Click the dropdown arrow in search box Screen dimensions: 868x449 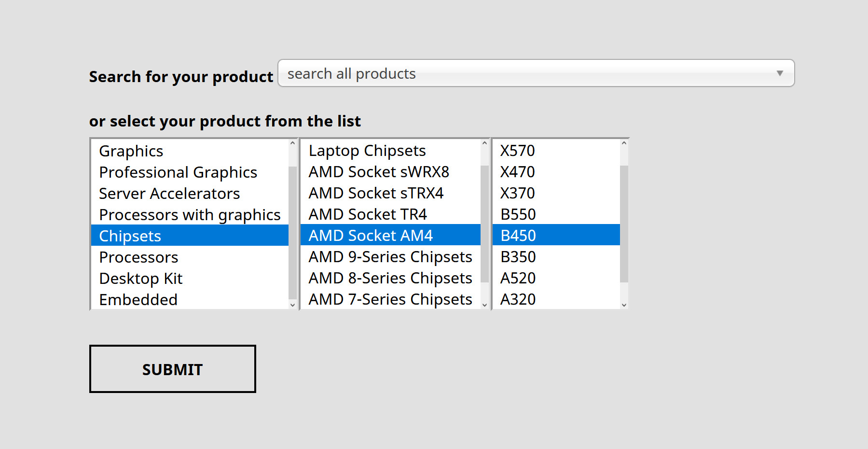click(x=780, y=73)
